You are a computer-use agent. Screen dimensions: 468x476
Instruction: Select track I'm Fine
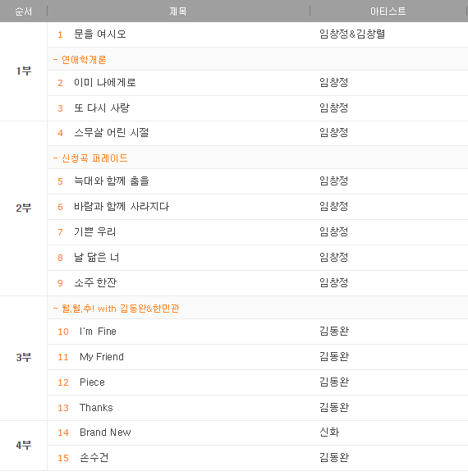point(98,332)
